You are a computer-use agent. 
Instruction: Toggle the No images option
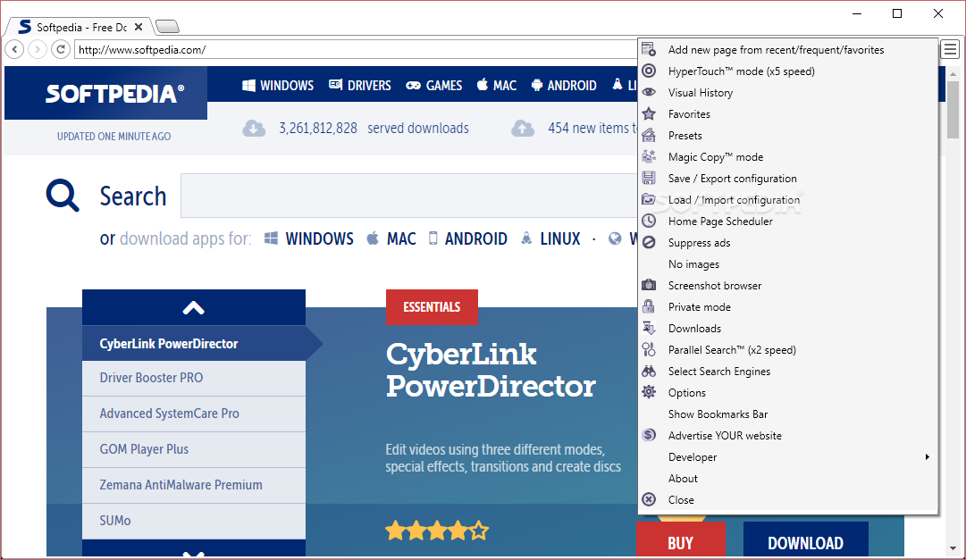coord(788,264)
